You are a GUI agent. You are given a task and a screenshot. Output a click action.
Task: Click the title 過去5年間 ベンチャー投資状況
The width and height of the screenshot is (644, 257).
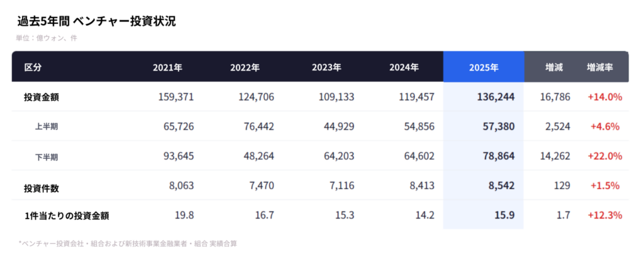(96, 21)
